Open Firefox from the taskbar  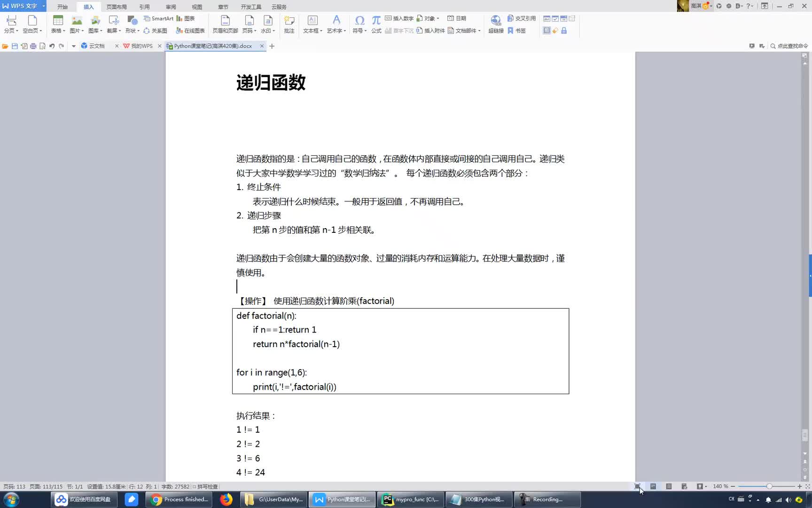point(226,500)
